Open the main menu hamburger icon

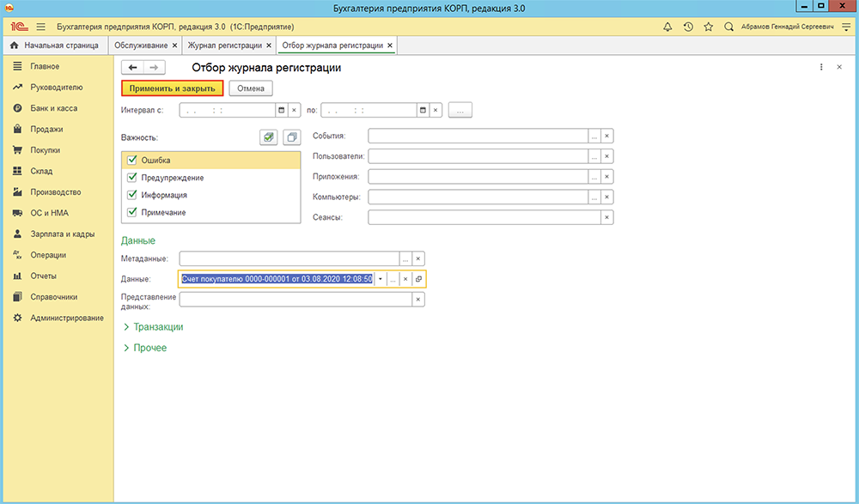click(x=40, y=27)
